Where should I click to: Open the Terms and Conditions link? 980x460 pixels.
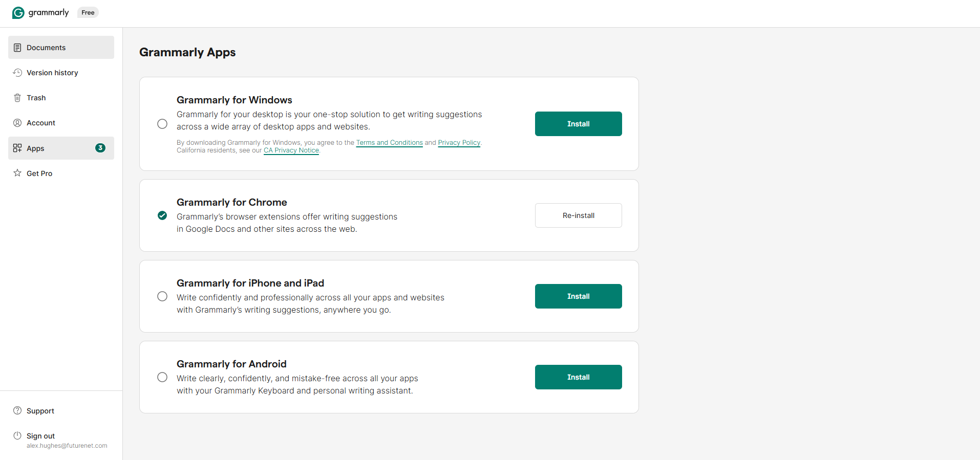click(x=389, y=142)
